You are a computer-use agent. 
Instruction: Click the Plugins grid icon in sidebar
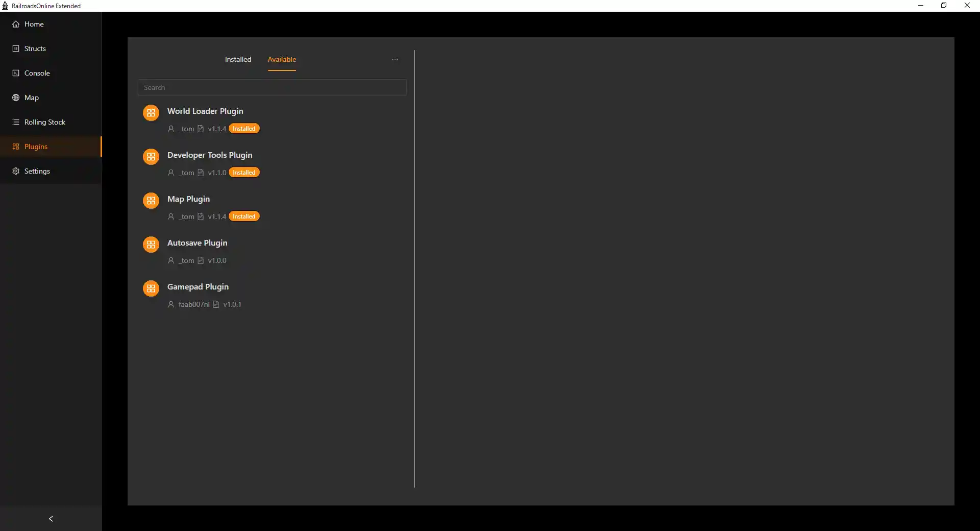(x=16, y=147)
